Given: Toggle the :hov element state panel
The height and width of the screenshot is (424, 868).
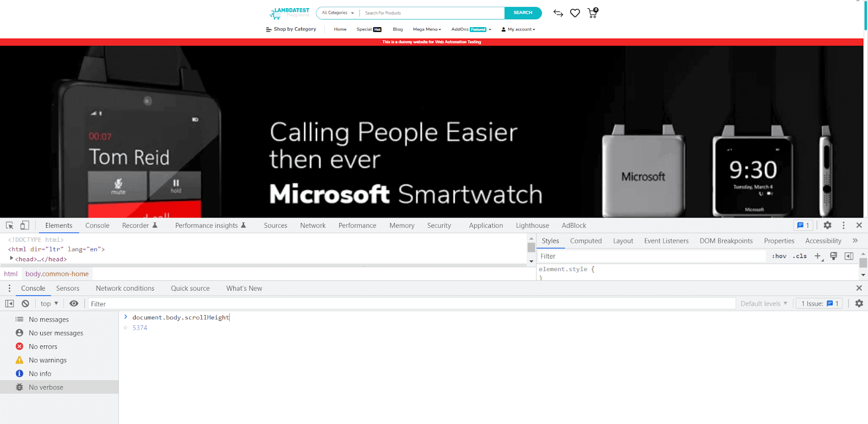Looking at the screenshot, I should (x=779, y=256).
